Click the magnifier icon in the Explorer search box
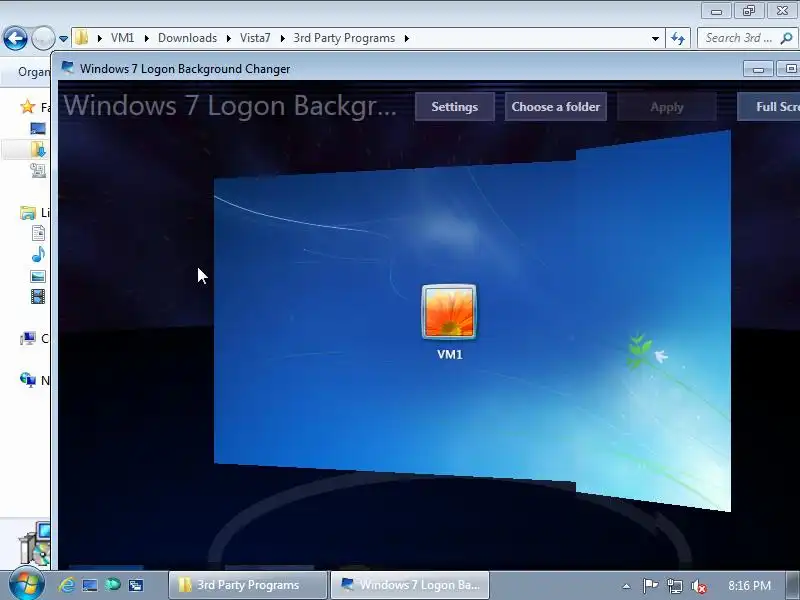Image resolution: width=800 pixels, height=600 pixels. point(786,38)
